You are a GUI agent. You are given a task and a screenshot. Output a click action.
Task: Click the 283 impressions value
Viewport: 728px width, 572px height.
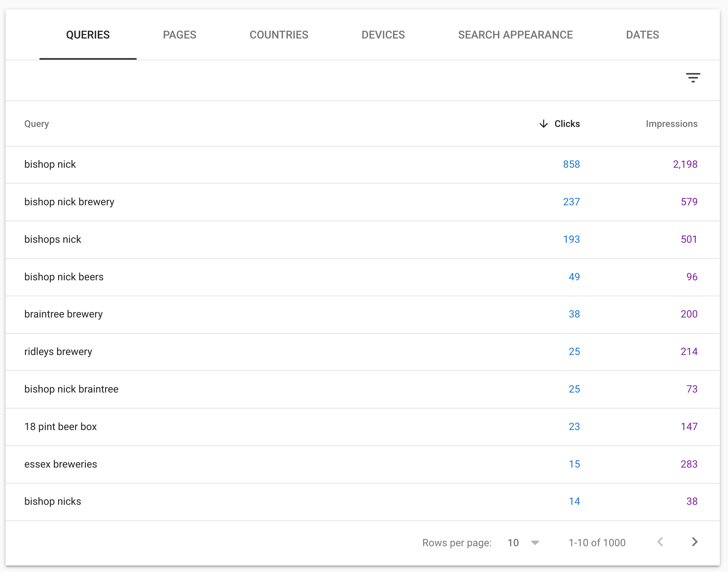(x=689, y=464)
